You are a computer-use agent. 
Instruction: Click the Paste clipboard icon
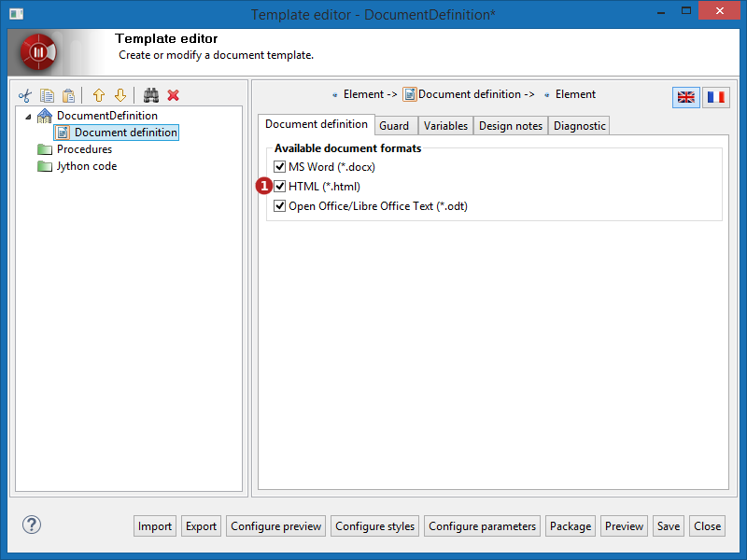[x=68, y=95]
